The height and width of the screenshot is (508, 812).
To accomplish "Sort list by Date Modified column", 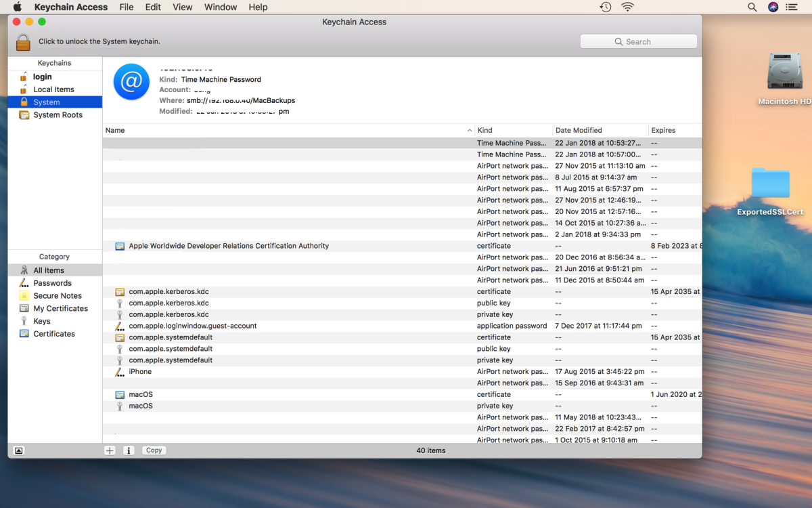I will 600,130.
